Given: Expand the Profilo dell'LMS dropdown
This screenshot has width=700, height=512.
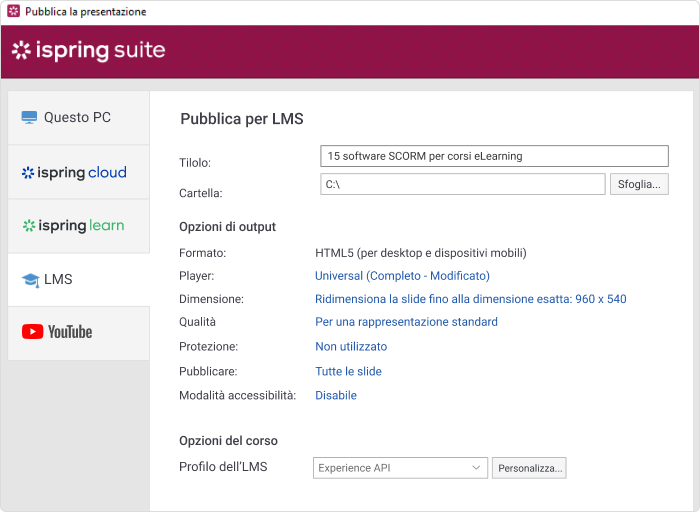Looking at the screenshot, I should [x=400, y=467].
